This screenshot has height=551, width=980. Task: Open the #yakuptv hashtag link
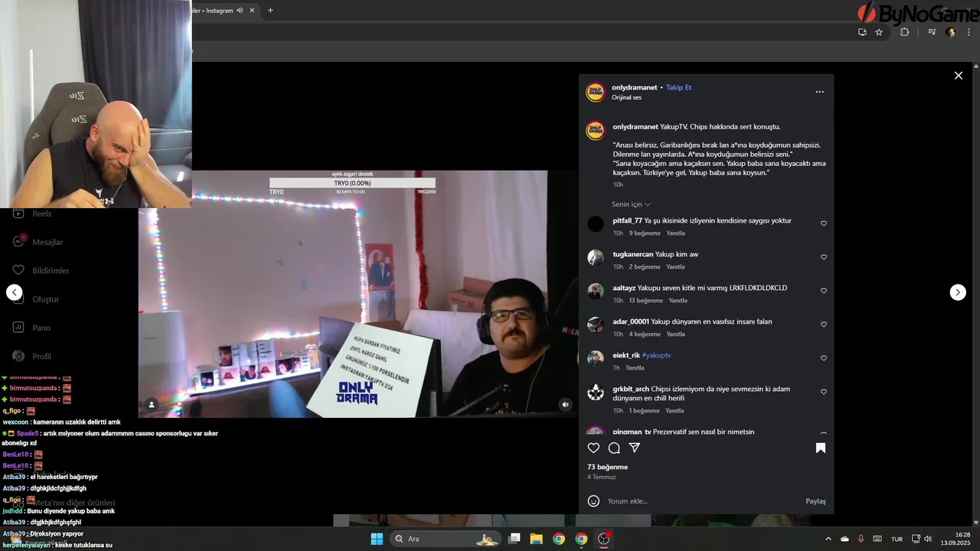coord(656,355)
